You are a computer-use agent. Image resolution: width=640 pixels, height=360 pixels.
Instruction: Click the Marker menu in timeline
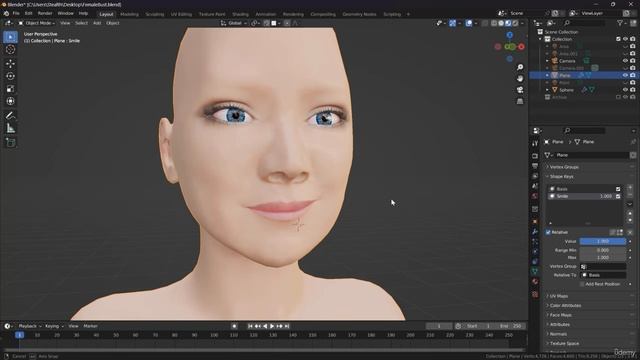[91, 326]
